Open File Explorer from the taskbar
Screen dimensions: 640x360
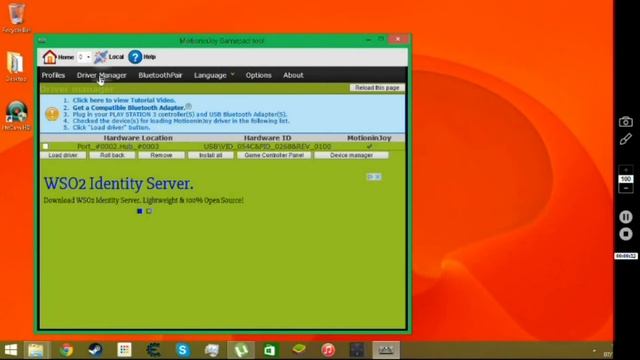pos(36,350)
